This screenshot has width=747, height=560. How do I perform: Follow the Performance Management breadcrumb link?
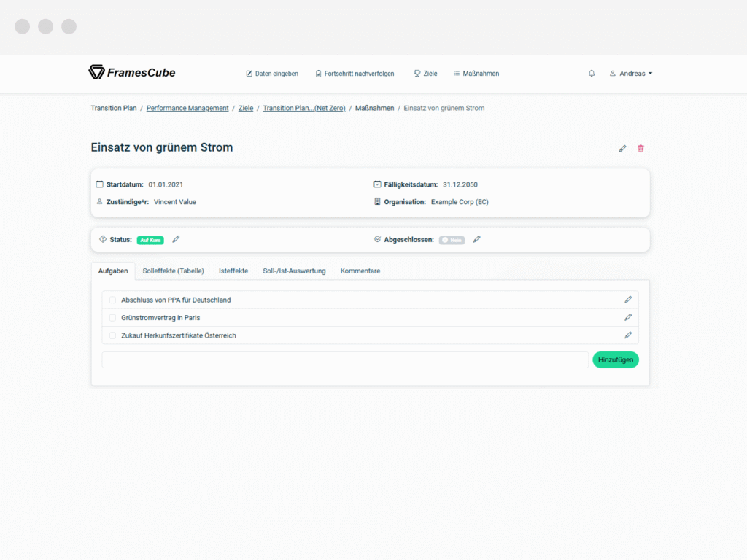[x=187, y=108]
